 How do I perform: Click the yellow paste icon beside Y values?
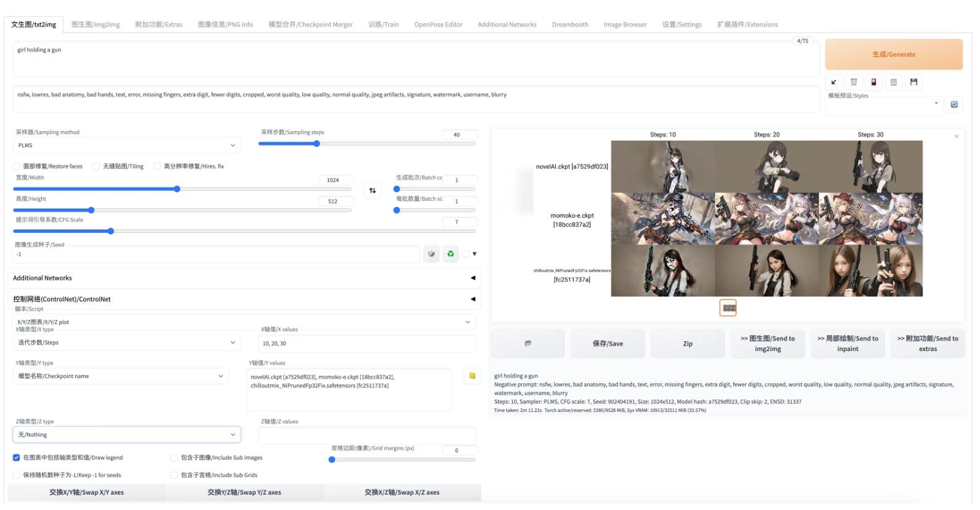coord(472,376)
